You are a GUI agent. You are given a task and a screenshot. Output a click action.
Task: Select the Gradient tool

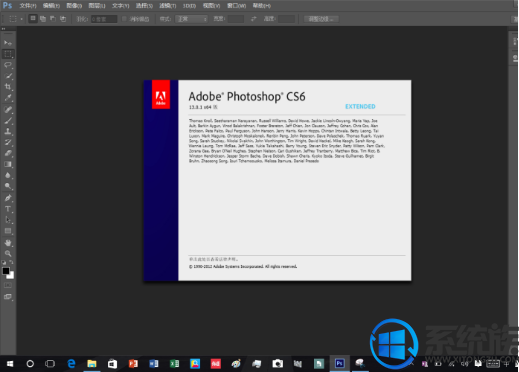(x=8, y=164)
